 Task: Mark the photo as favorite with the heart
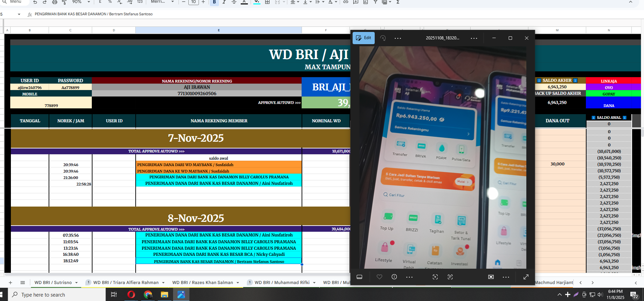click(379, 277)
